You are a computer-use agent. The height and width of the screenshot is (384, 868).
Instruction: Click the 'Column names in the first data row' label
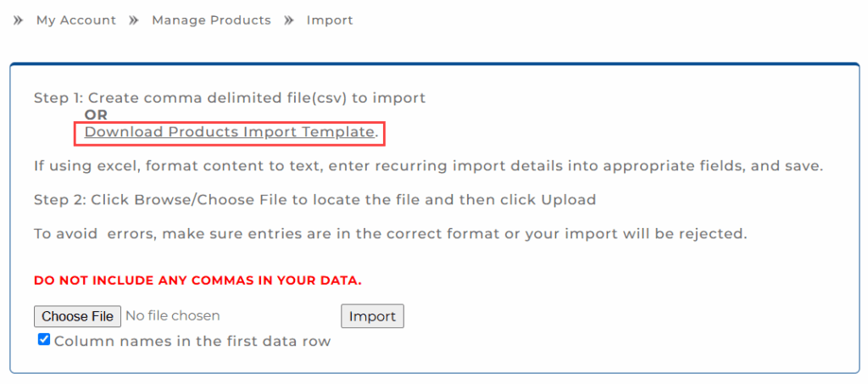coord(192,342)
